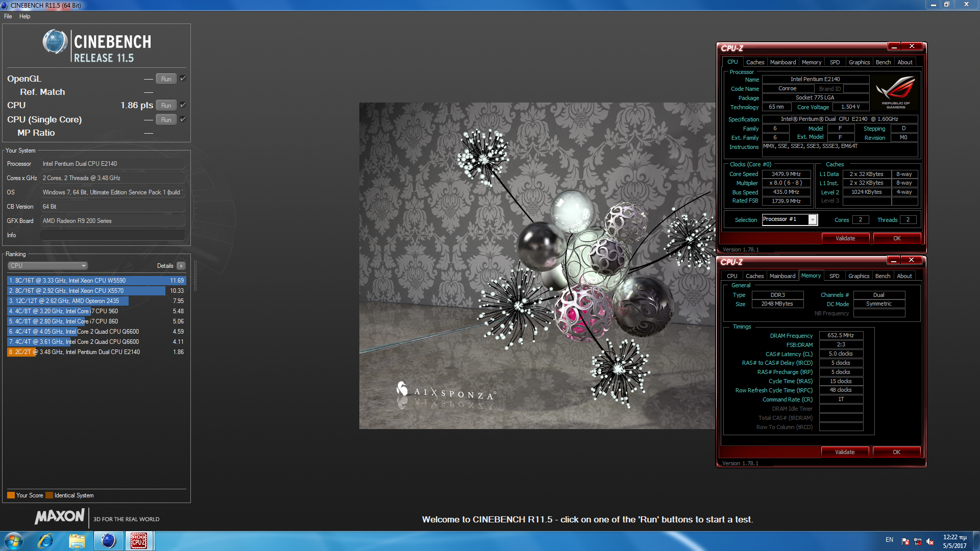The width and height of the screenshot is (980, 551).
Task: Open Bench tab in bottom CPU-Z
Action: pos(883,276)
